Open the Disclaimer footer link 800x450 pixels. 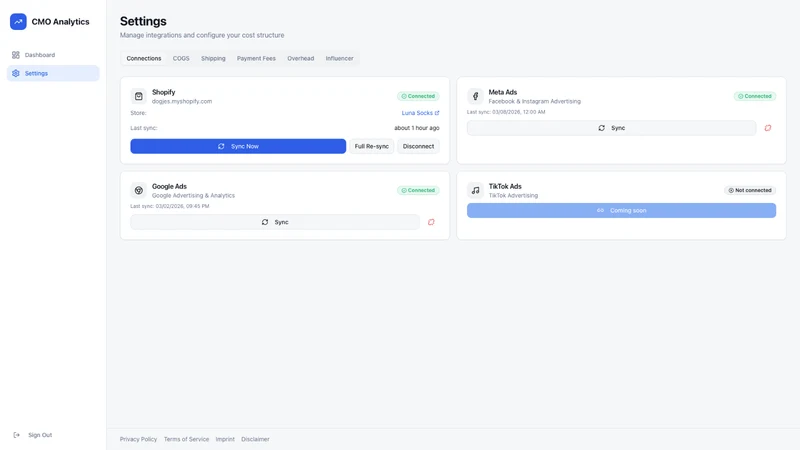[255, 439]
